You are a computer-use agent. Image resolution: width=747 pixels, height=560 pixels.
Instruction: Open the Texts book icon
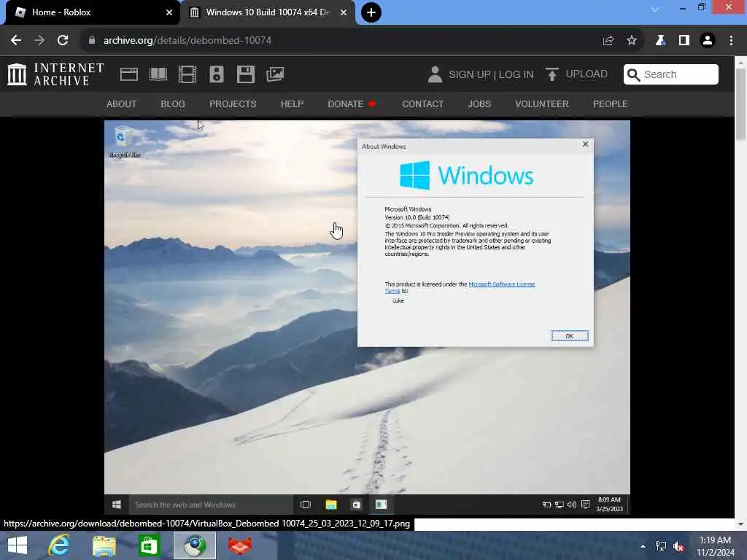point(158,74)
